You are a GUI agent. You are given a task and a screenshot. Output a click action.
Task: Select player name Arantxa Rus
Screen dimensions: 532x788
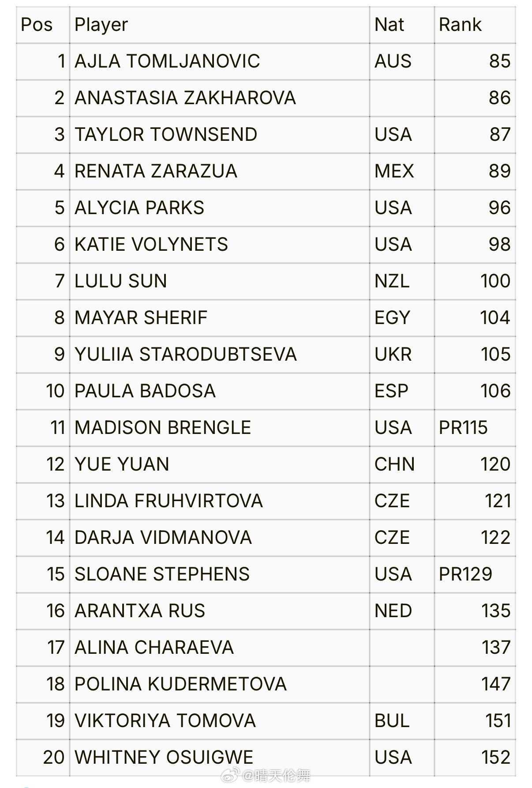tap(140, 611)
